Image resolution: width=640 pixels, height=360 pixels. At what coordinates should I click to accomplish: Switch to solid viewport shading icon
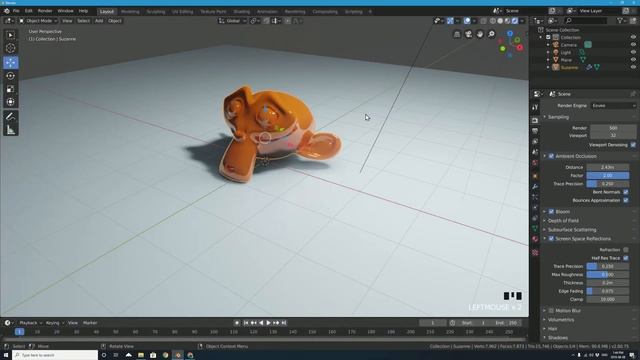(x=500, y=21)
